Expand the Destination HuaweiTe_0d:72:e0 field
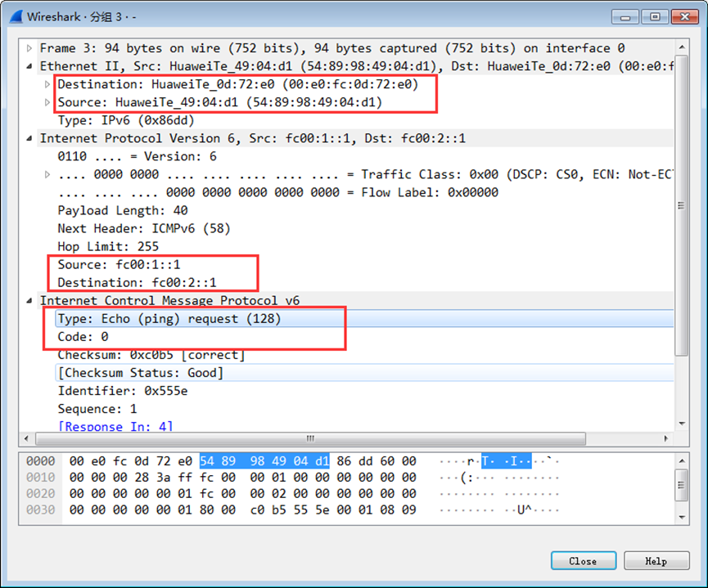 (x=47, y=84)
